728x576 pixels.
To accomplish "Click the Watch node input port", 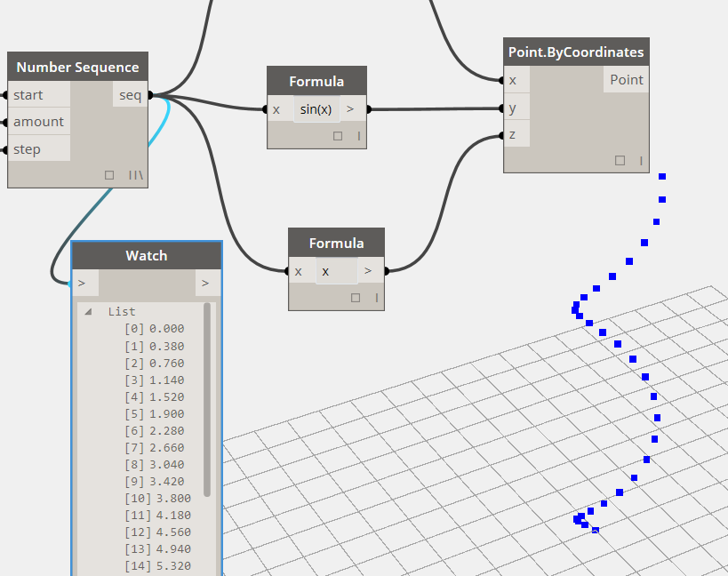I will [x=85, y=284].
